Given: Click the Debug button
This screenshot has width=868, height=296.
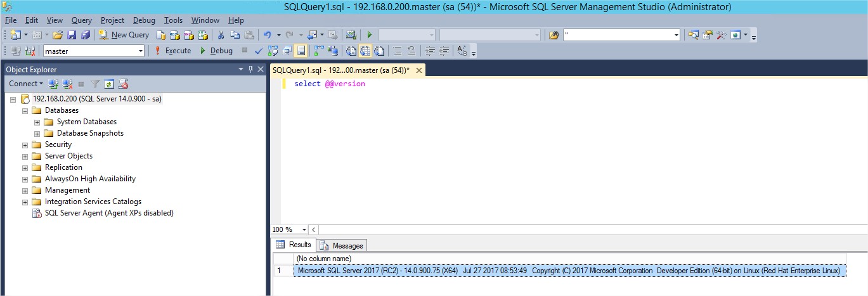Looking at the screenshot, I should pyautogui.click(x=217, y=51).
